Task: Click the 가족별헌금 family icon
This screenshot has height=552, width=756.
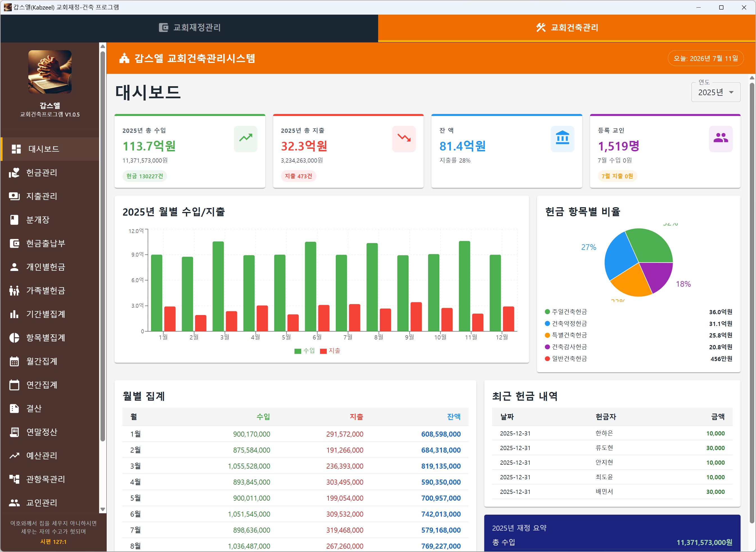Action: coord(14,291)
